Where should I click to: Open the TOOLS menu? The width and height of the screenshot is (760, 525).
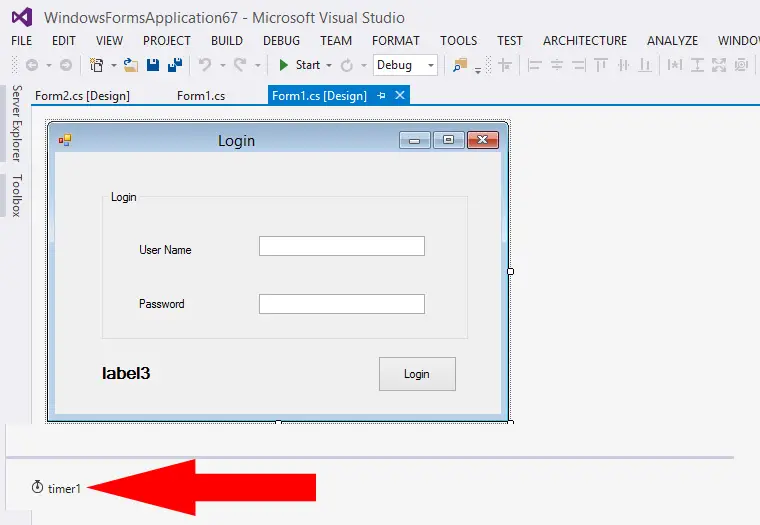tap(459, 41)
